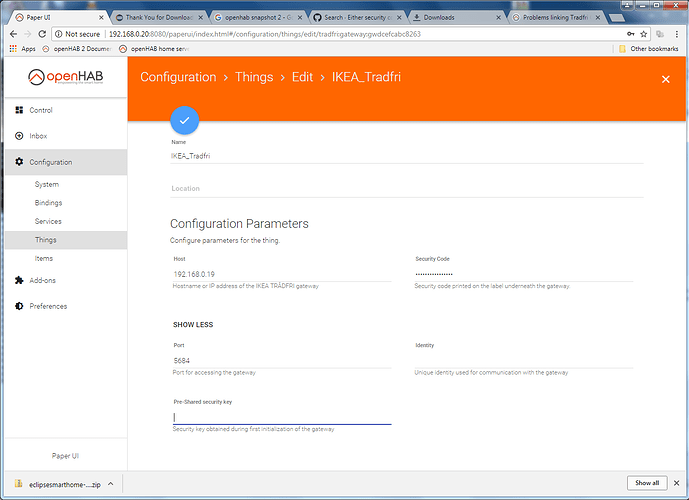Click the Security Code password field

[x=523, y=274]
